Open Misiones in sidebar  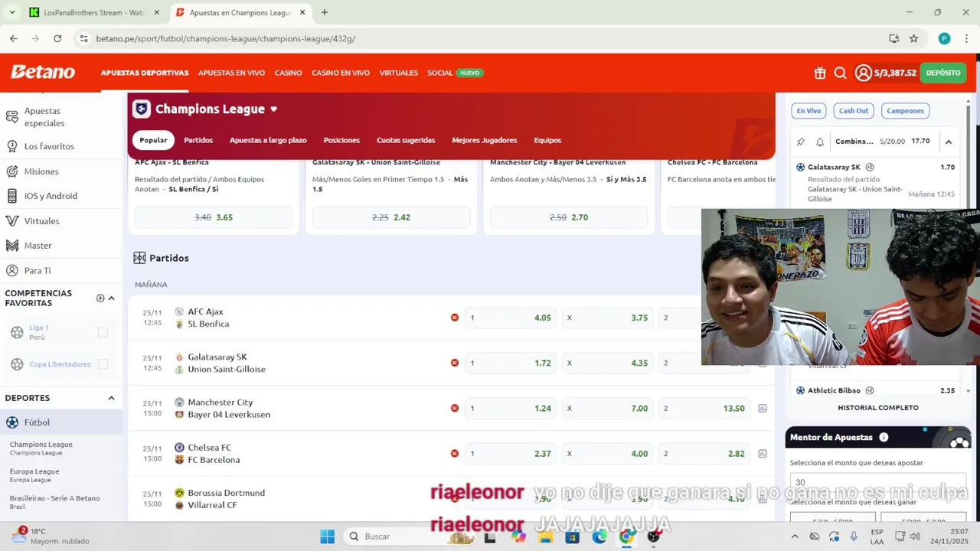(x=41, y=171)
